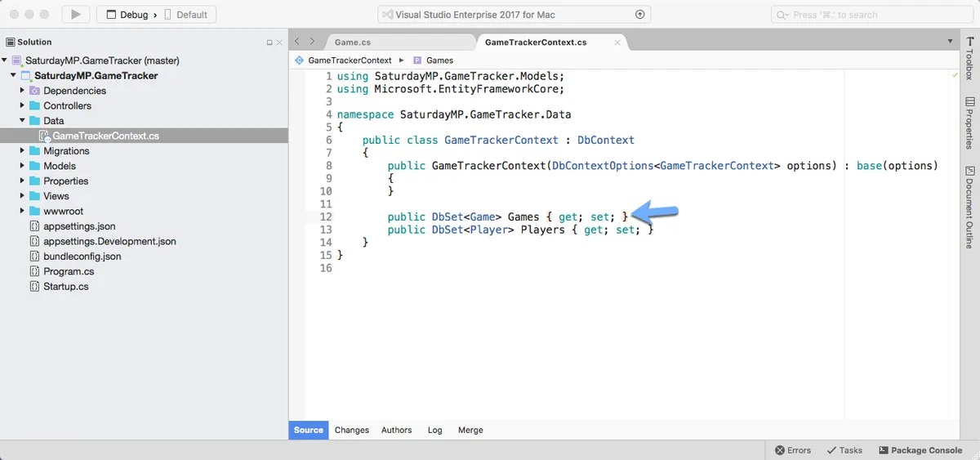980x460 pixels.
Task: Expand the Properties folder
Action: (x=23, y=181)
